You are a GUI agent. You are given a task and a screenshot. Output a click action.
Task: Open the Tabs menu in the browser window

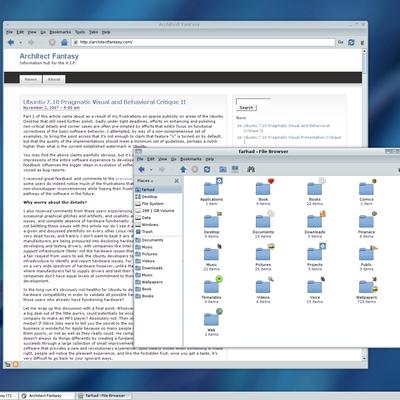coord(93,32)
